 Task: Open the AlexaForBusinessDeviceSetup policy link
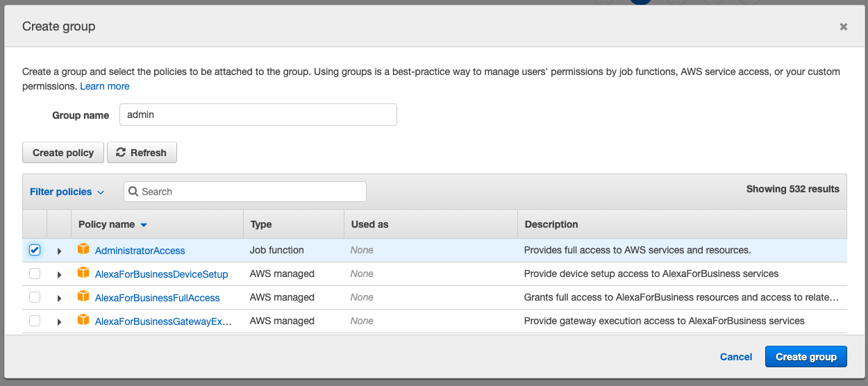coord(162,274)
